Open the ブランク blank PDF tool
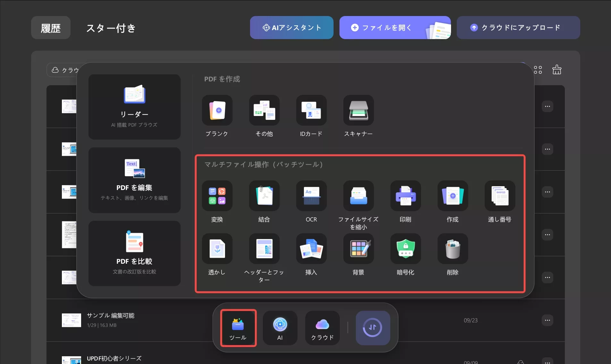 coord(217,110)
